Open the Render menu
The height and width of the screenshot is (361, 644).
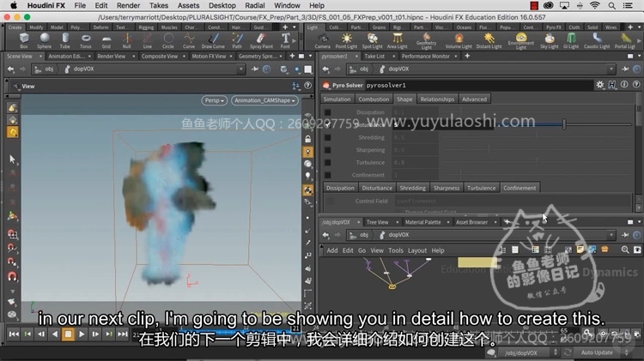128,5
